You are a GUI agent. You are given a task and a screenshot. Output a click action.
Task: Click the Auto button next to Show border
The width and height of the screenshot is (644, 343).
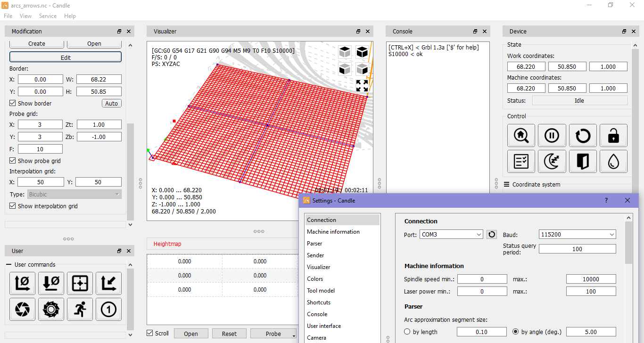coord(111,103)
